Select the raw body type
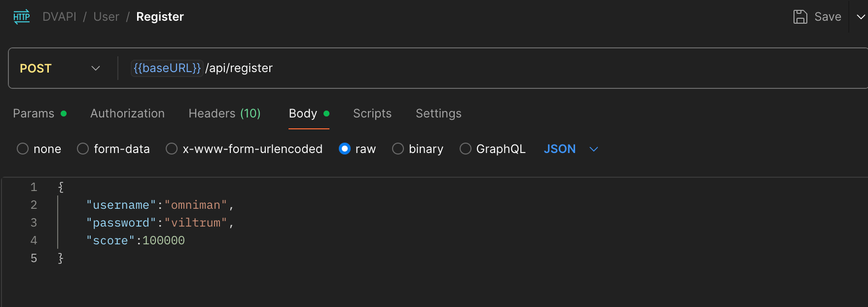Screen dimensions: 868x307 pyautogui.click(x=345, y=149)
